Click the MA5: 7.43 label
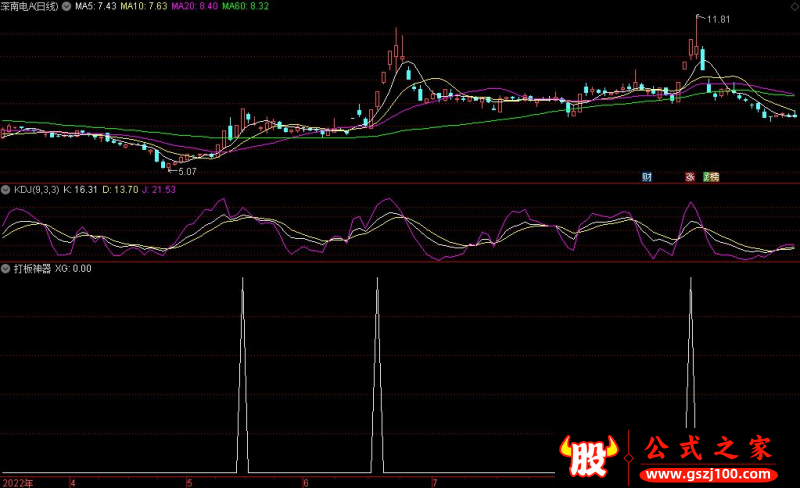This screenshot has height=488, width=800. click(x=96, y=6)
